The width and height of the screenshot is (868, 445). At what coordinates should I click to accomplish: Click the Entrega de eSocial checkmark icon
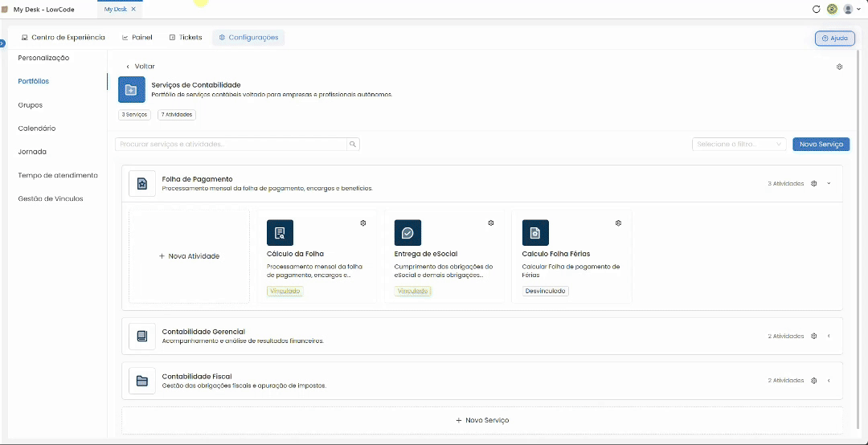click(407, 232)
